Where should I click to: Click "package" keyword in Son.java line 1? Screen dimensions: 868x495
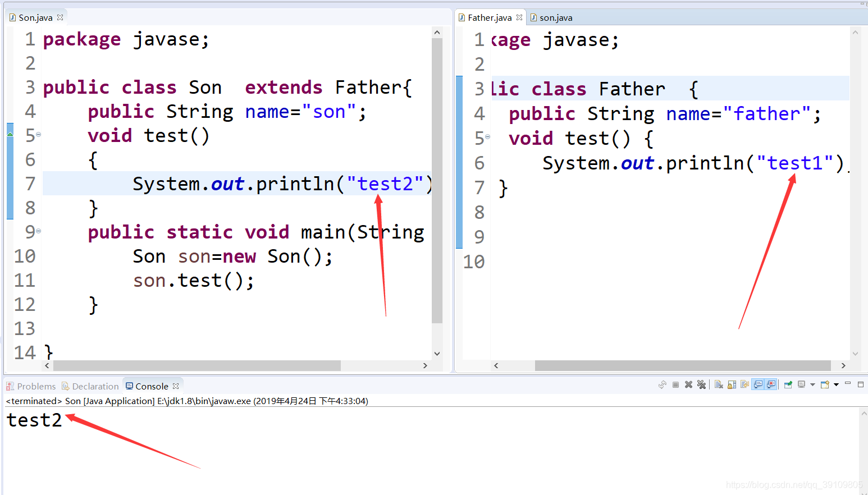[82, 40]
